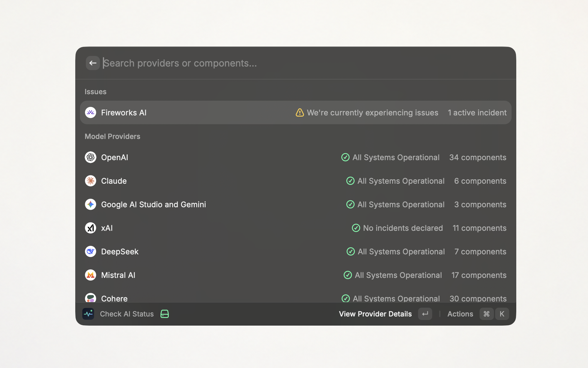Click the "11 components" label
Screen dimensions: 588x368
(480, 228)
